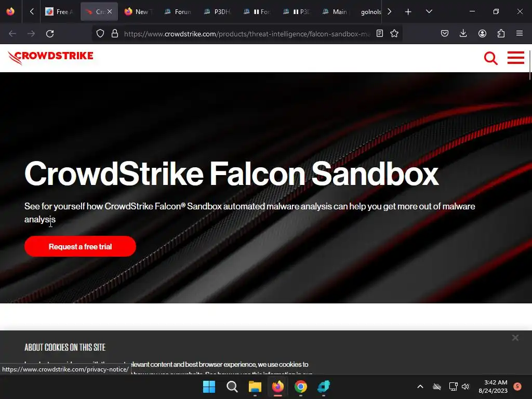Open the volume control in the tray
Screen dimensions: 532x399
coord(465,387)
